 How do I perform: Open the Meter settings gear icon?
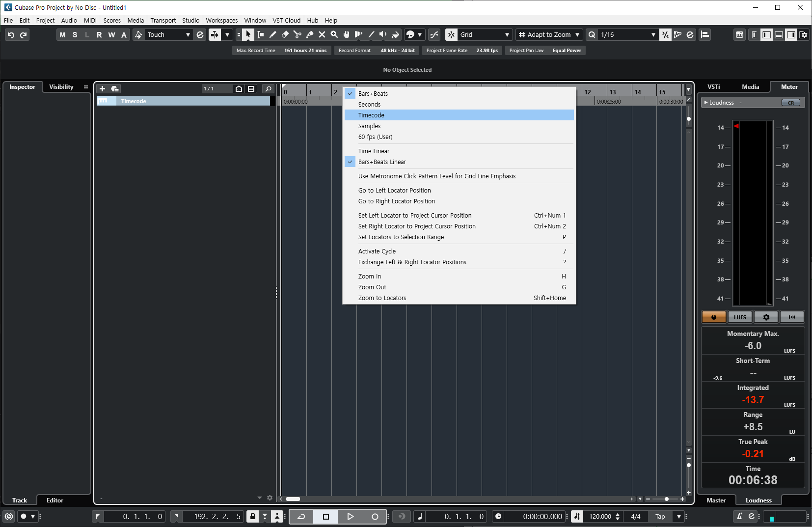click(766, 317)
